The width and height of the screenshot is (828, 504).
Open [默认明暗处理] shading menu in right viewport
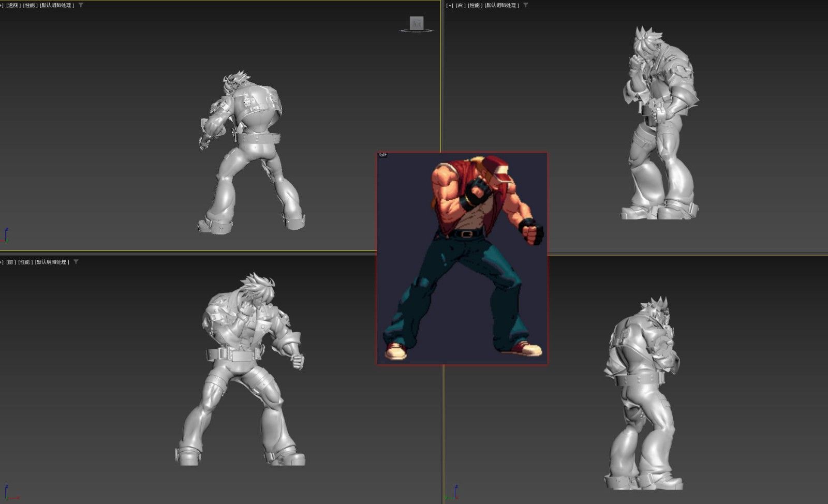click(502, 5)
